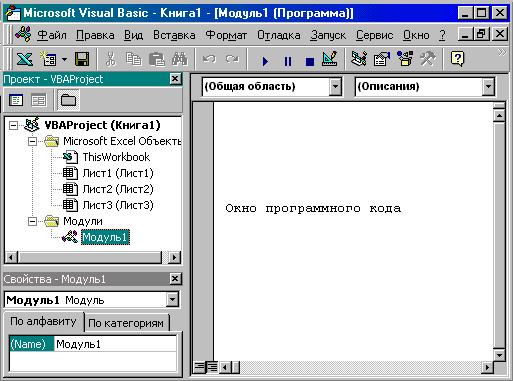This screenshot has height=381, width=513.
Task: Open the Правка menu
Action: point(95,35)
